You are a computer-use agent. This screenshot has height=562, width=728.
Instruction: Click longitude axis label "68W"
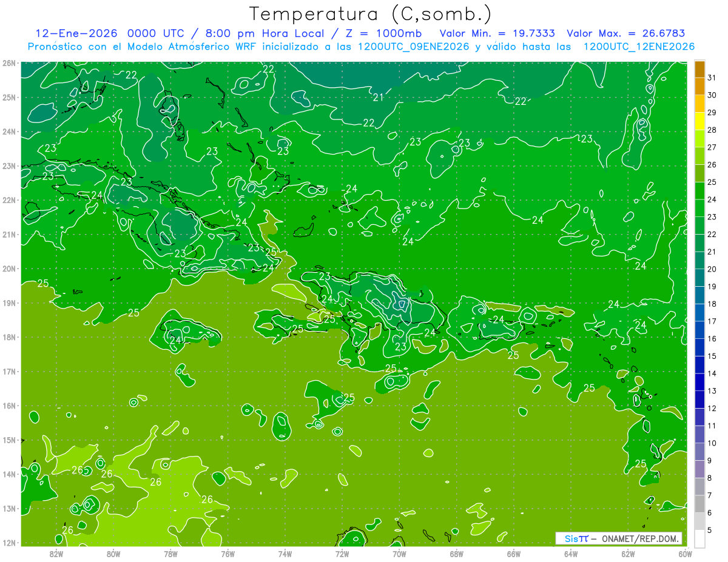pos(457,554)
